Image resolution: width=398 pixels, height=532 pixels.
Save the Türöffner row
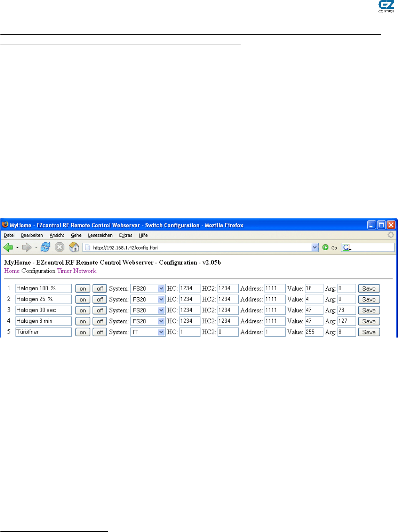point(369,332)
